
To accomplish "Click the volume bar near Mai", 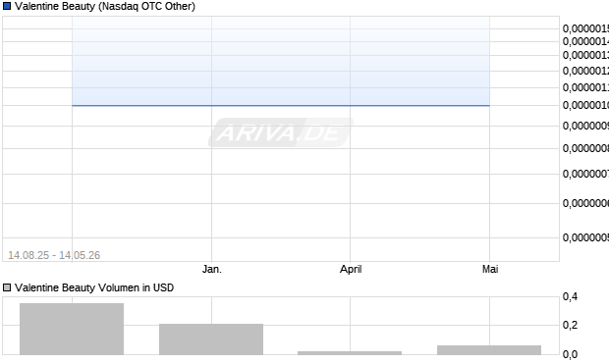I will (x=489, y=350).
